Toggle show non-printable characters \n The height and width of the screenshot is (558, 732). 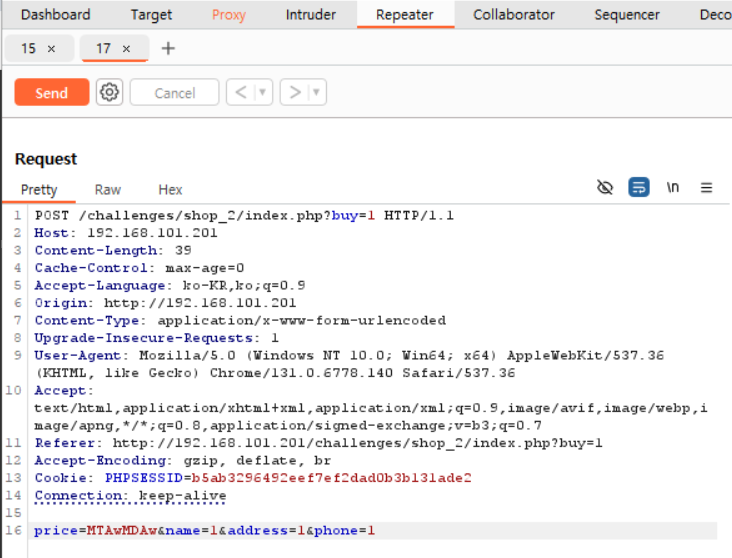coord(673,187)
